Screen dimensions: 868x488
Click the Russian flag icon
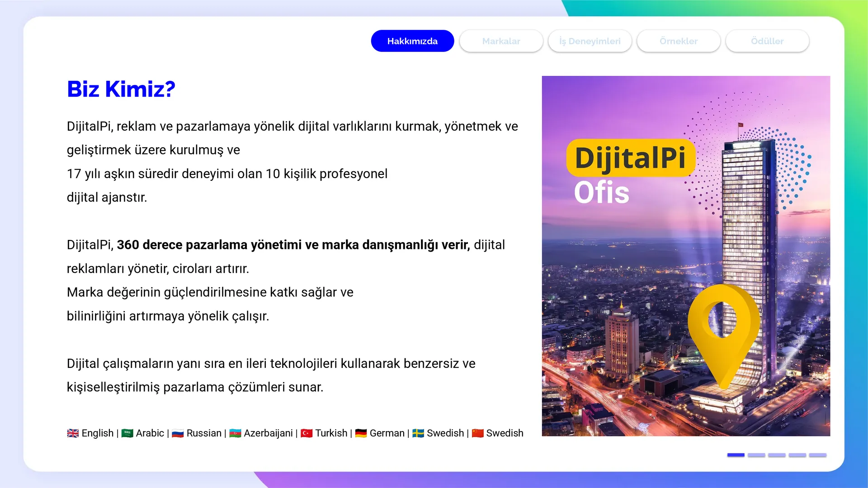click(178, 433)
